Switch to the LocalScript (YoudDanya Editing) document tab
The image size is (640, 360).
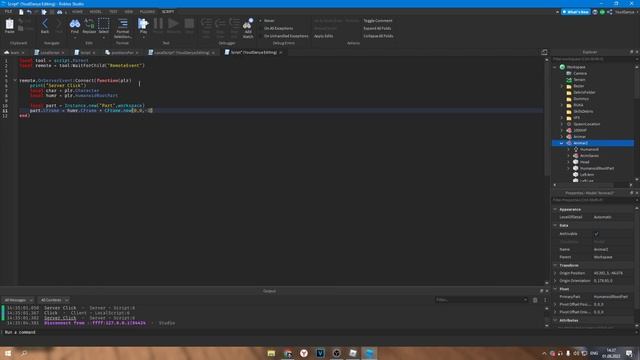pos(181,53)
